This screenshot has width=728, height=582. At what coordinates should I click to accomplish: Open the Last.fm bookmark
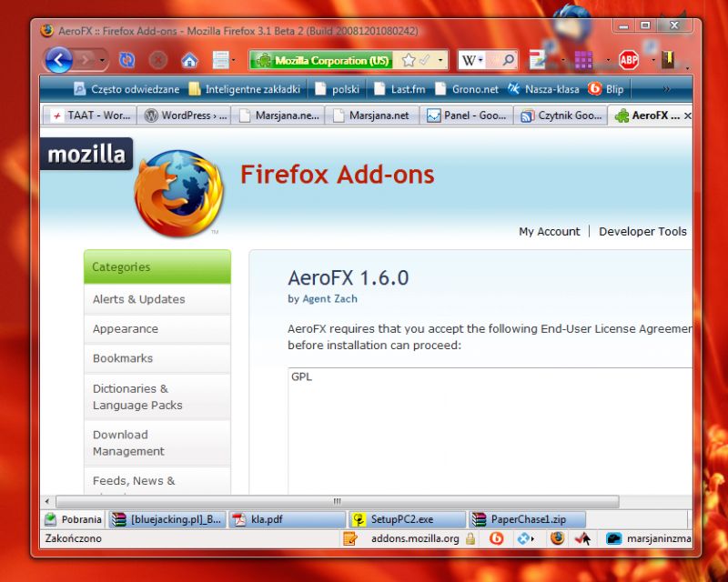point(399,89)
